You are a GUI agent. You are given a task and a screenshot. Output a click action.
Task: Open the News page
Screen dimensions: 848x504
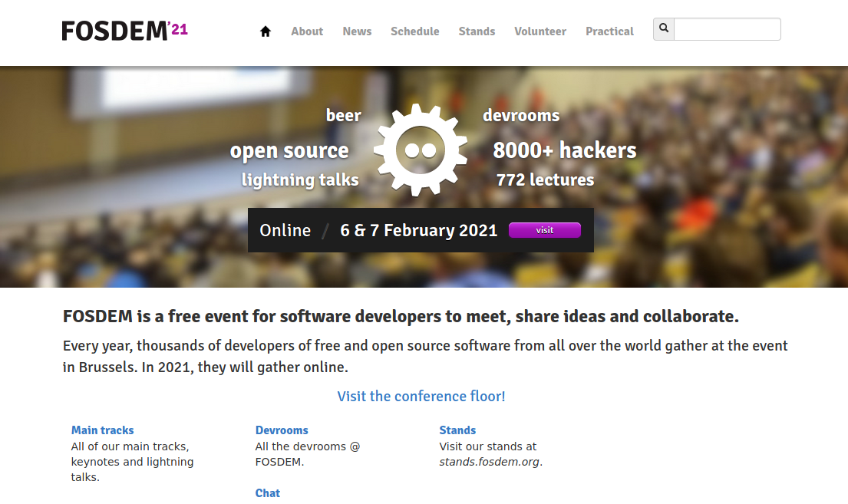point(357,31)
